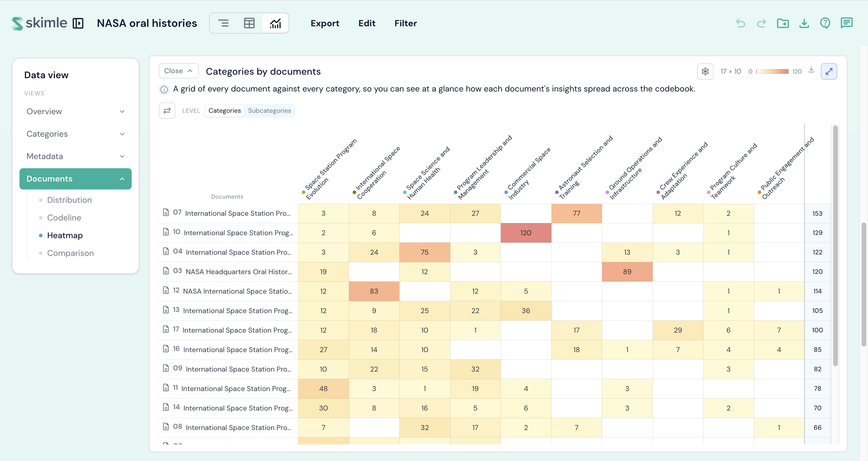This screenshot has height=461, width=868.
Task: Click the 83 International Space Cooperation cell
Action: point(374,291)
